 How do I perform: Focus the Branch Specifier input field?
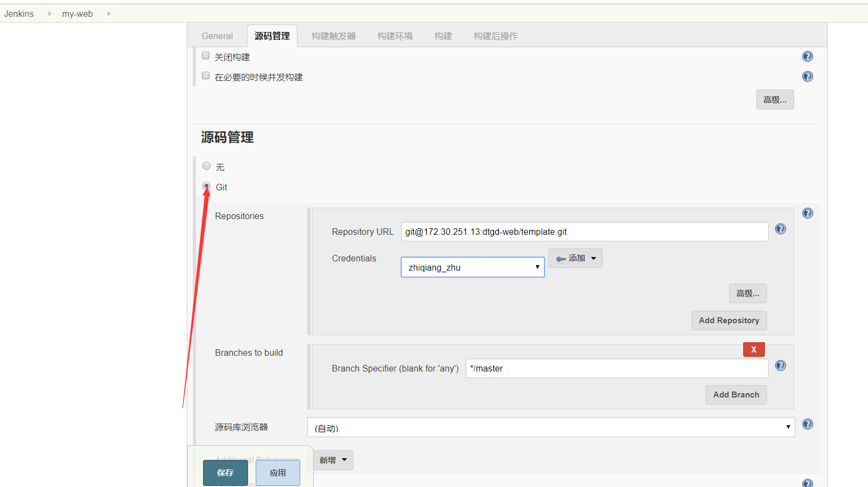(x=617, y=368)
